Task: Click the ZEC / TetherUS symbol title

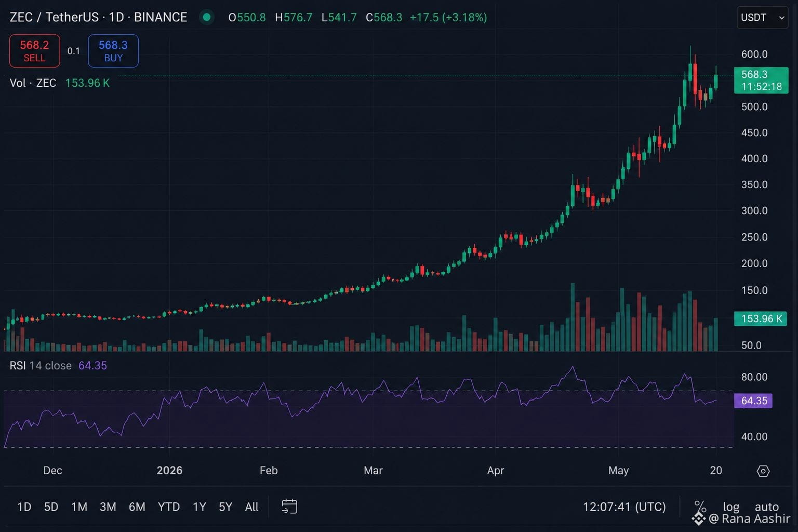Action: point(98,17)
